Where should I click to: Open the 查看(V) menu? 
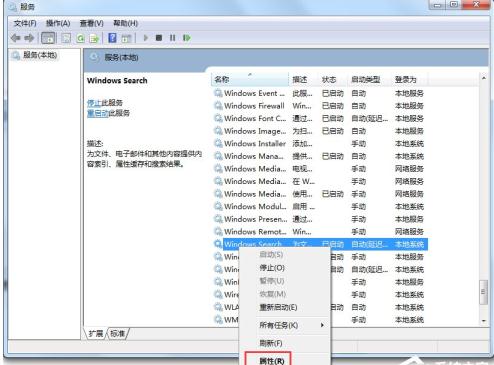[x=92, y=23]
